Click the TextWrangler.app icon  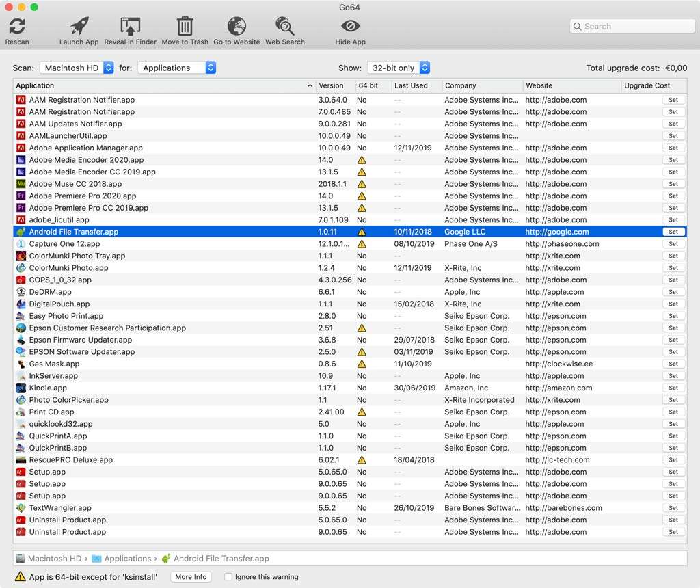(x=21, y=507)
